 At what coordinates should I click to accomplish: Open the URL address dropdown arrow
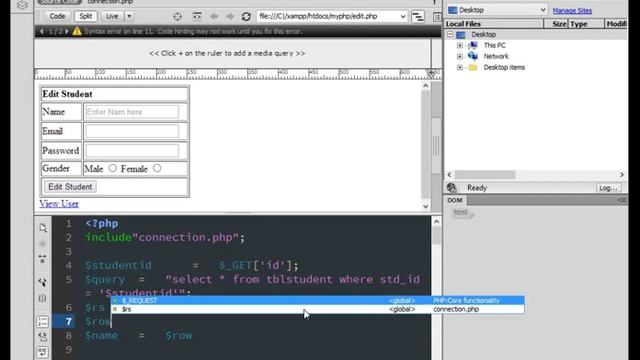tap(403, 16)
